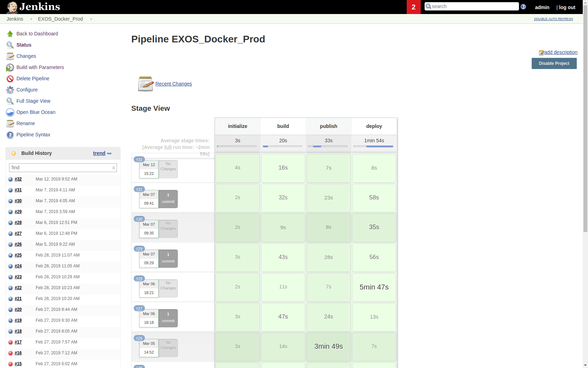Click the deploy average stage time bar
Screen dimensions: 588x368
(374, 146)
